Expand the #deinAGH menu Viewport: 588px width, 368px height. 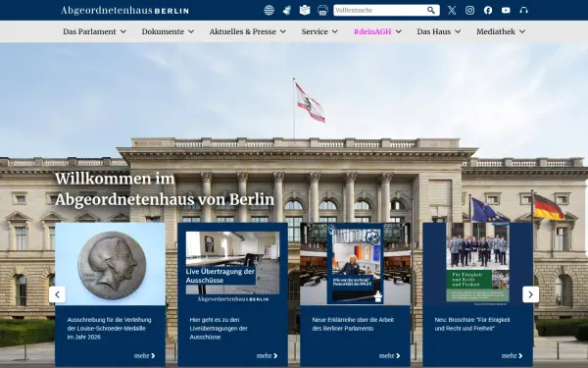coord(377,31)
